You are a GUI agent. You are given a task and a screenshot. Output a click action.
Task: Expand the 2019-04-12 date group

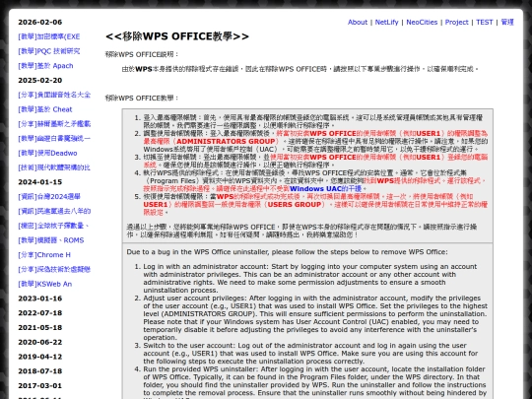(40, 357)
